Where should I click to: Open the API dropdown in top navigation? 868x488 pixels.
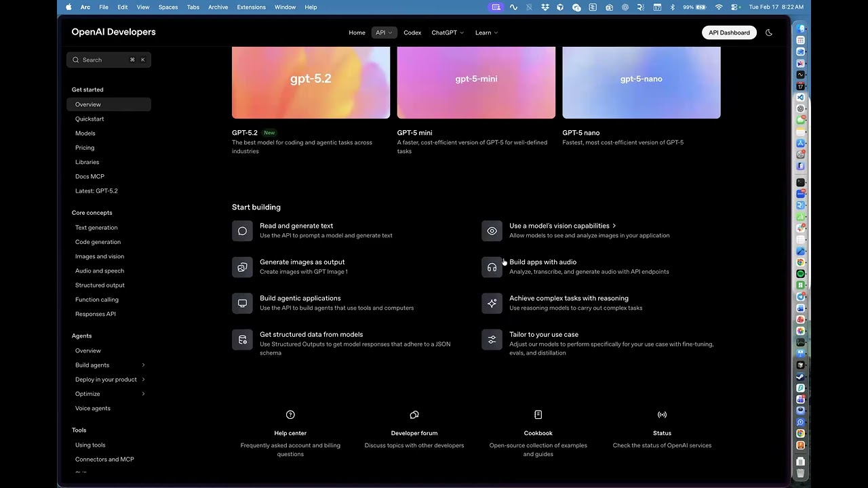tap(384, 33)
